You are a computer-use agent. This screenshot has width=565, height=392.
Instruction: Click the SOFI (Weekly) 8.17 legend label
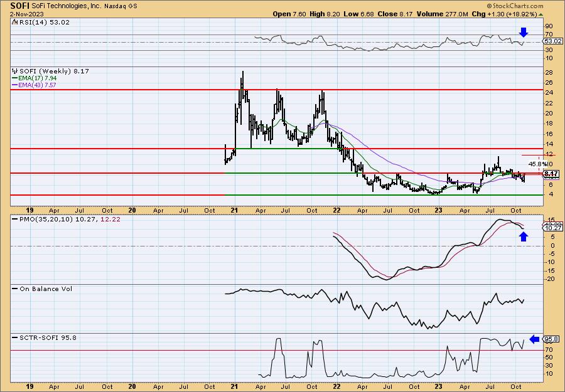(x=54, y=72)
